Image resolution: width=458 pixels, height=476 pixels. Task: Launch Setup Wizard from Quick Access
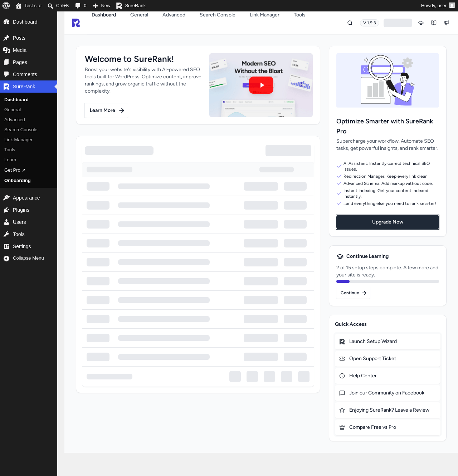coord(388,342)
